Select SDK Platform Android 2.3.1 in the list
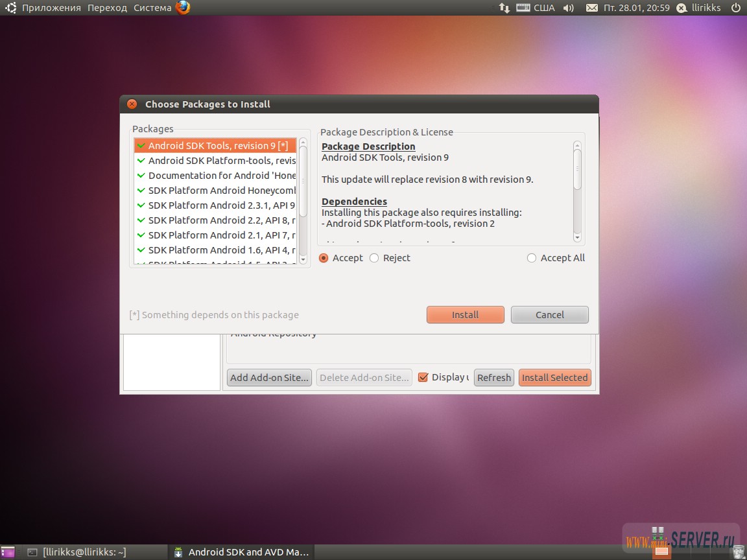Screen dimensions: 747x560 [x=220, y=205]
